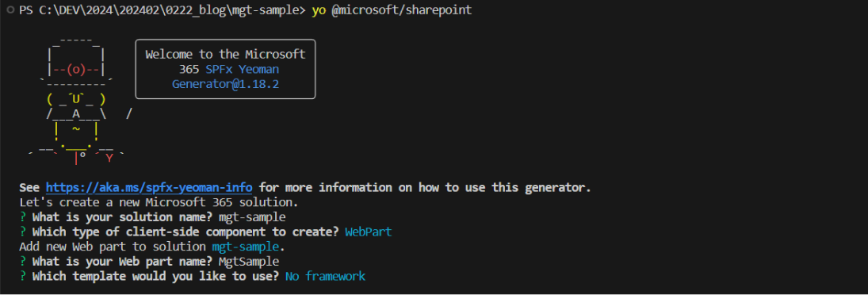Viewport: 868px width, 295px height.
Task: Click the red Y at robot's feet
Action: 109,159
